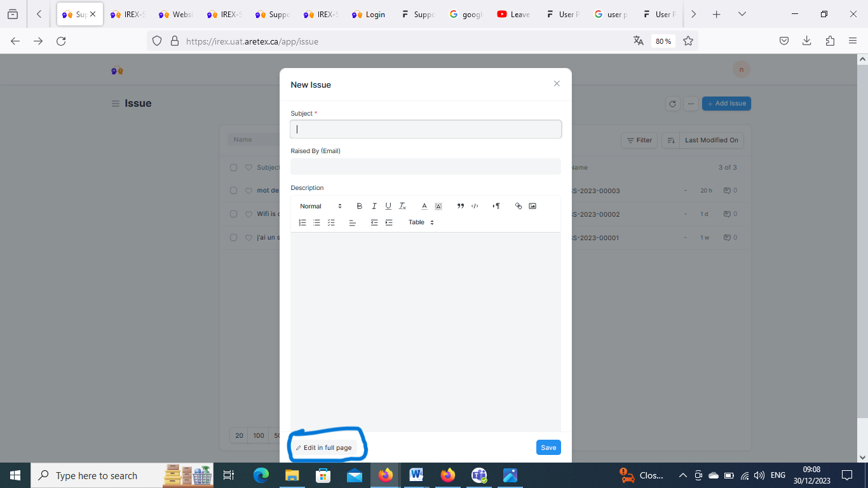The height and width of the screenshot is (488, 868).
Task: Close the New Issue dialog
Action: [557, 84]
